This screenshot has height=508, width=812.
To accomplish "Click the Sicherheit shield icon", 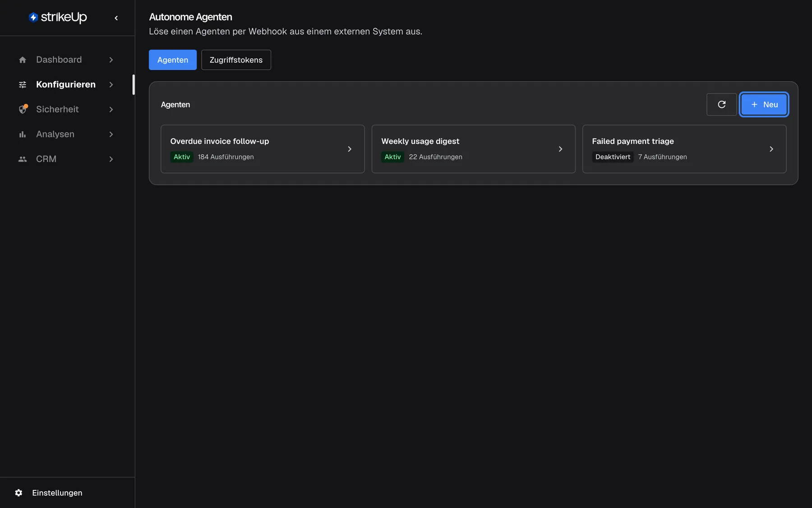I will tap(23, 109).
